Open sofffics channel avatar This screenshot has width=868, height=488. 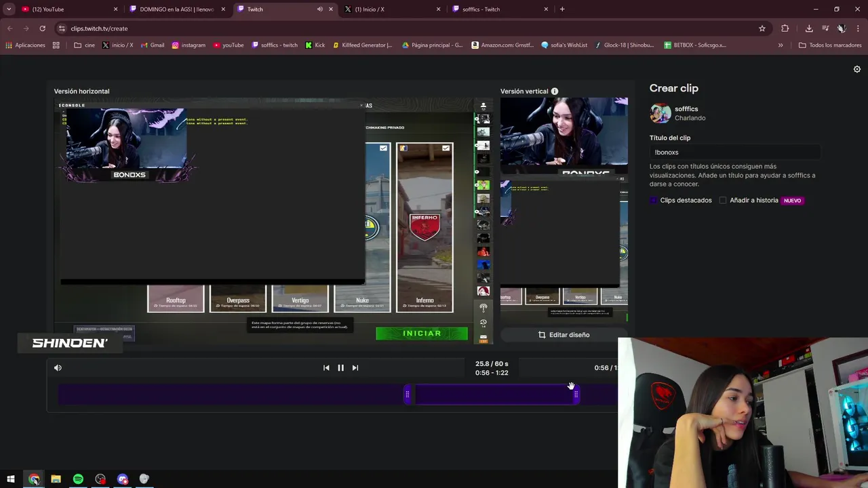click(660, 113)
